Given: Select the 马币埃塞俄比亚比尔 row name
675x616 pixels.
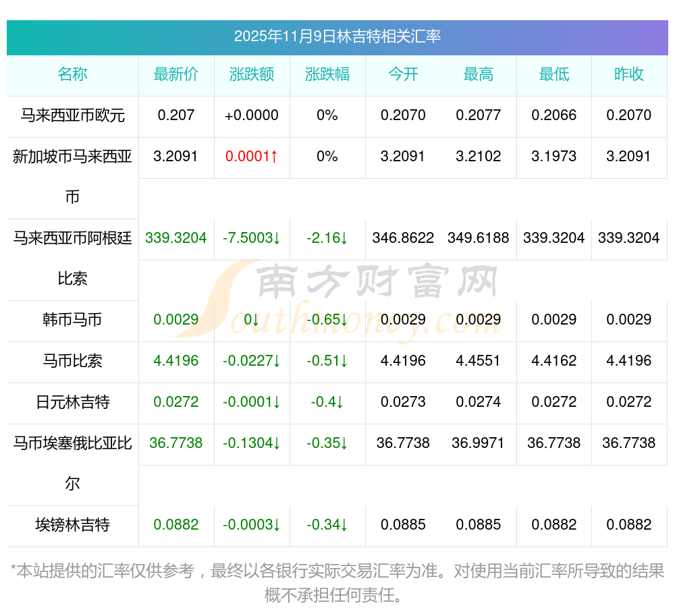Looking at the screenshot, I should click(72, 464).
